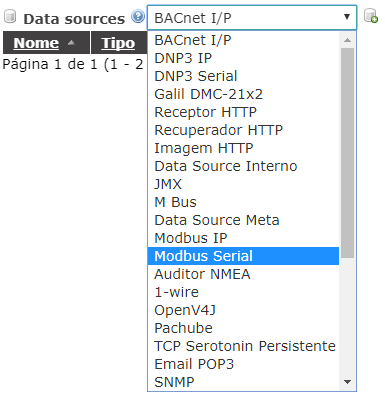This screenshot has height=408, width=385.
Task: Click the database icon beside Data sources
Action: [10, 17]
